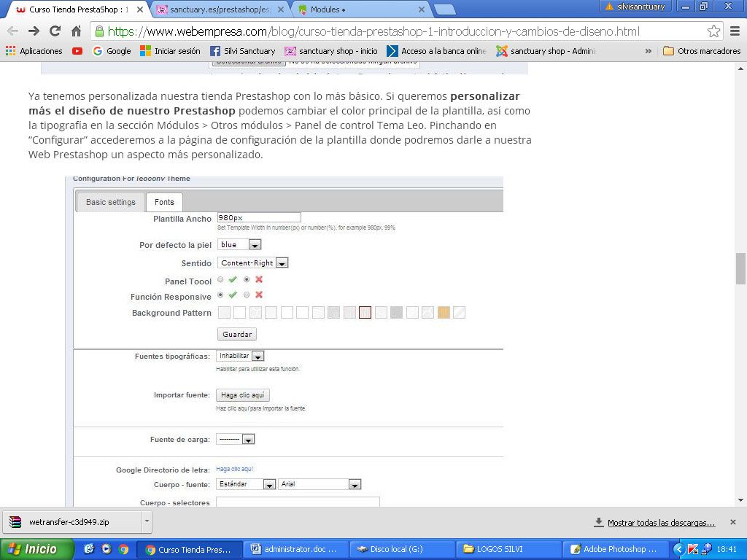Open the Windows Inicio start menu
The height and width of the screenshot is (560, 747).
tap(36, 549)
